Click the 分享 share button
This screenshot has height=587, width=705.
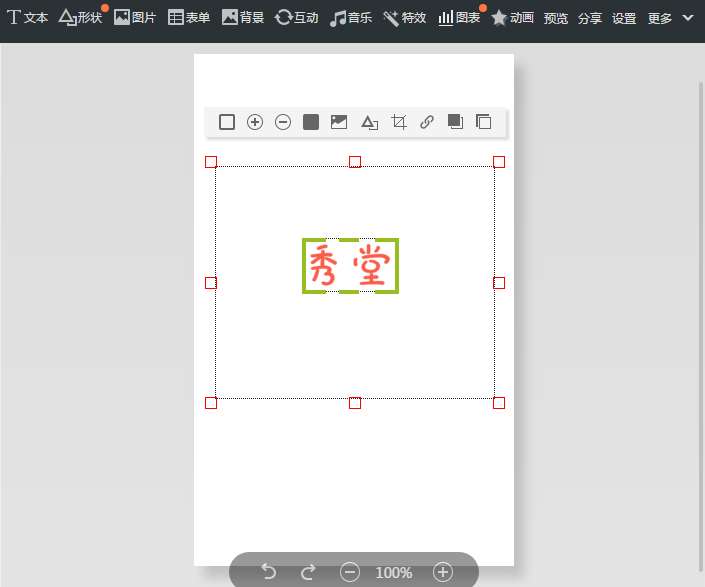click(590, 18)
